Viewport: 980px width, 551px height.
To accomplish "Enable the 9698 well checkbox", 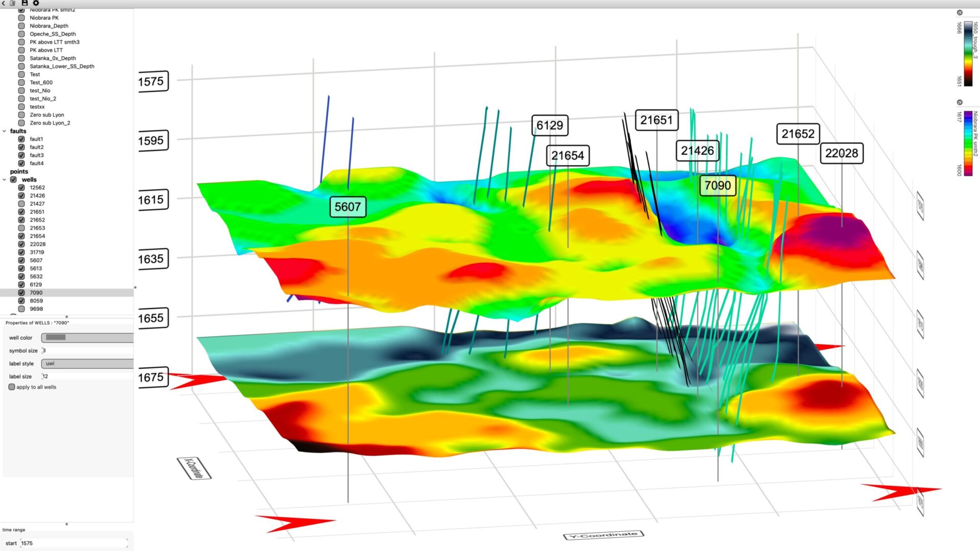I will tap(21, 309).
